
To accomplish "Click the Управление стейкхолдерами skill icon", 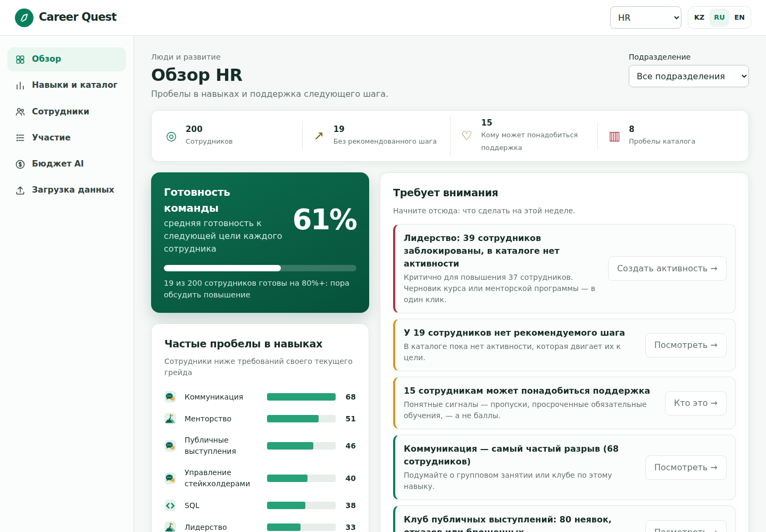I will click(x=170, y=478).
